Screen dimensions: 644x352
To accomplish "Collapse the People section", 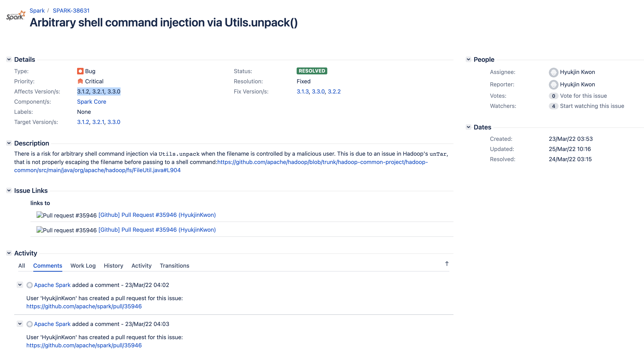I will pyautogui.click(x=468, y=59).
